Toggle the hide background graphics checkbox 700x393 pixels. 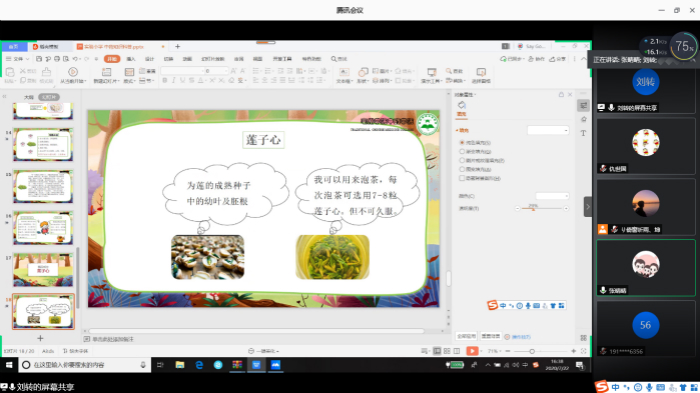(x=462, y=178)
